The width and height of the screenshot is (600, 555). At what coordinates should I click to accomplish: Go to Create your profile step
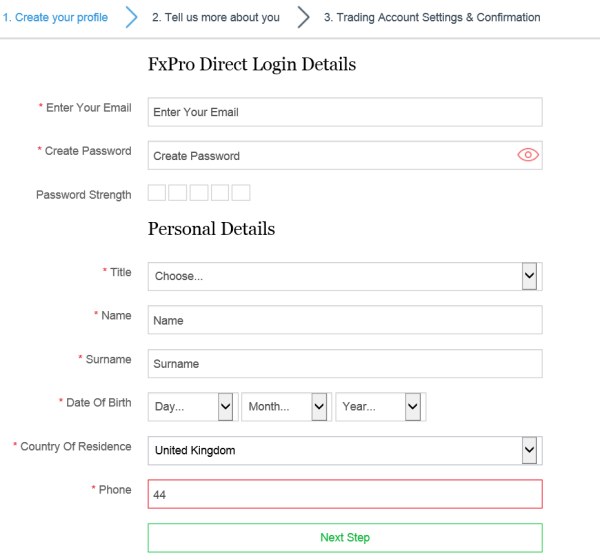coord(55,18)
